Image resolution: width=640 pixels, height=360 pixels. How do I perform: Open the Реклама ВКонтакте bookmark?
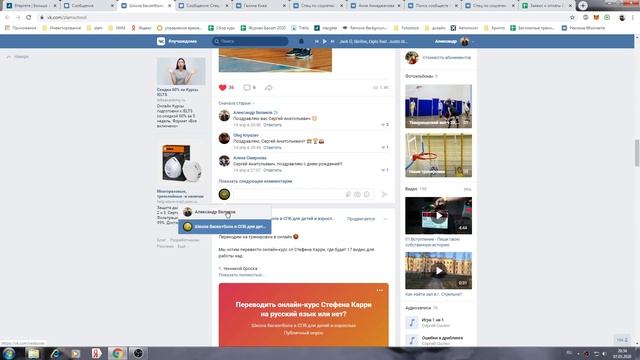(x=584, y=28)
